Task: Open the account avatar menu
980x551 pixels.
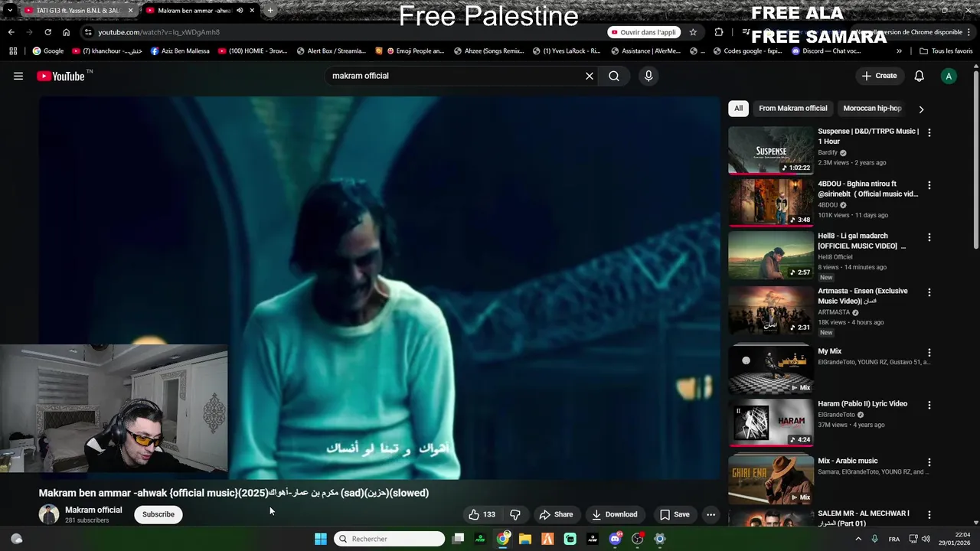Action: click(x=949, y=76)
